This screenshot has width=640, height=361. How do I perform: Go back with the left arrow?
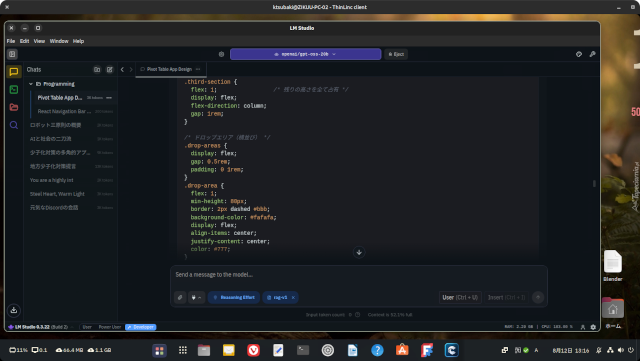click(x=122, y=69)
